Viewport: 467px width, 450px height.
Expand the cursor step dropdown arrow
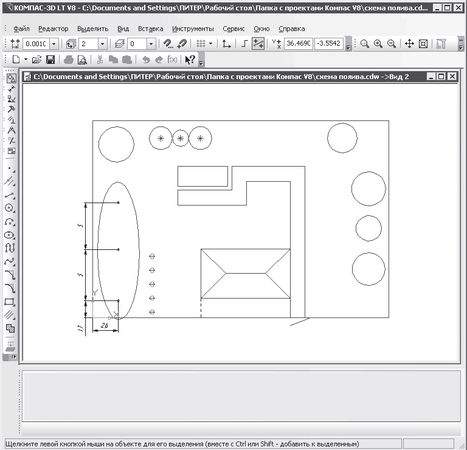(x=54, y=44)
